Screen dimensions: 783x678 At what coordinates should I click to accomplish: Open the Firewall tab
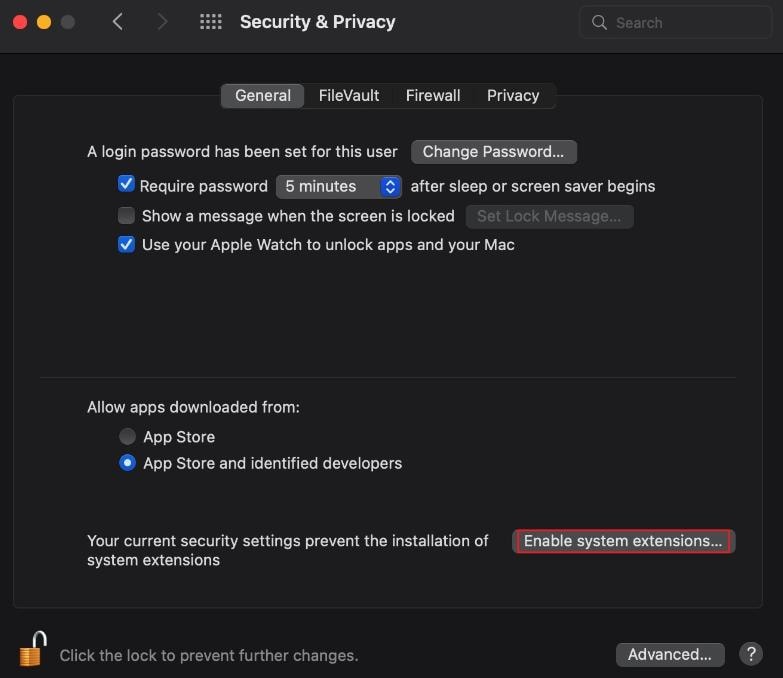(433, 95)
